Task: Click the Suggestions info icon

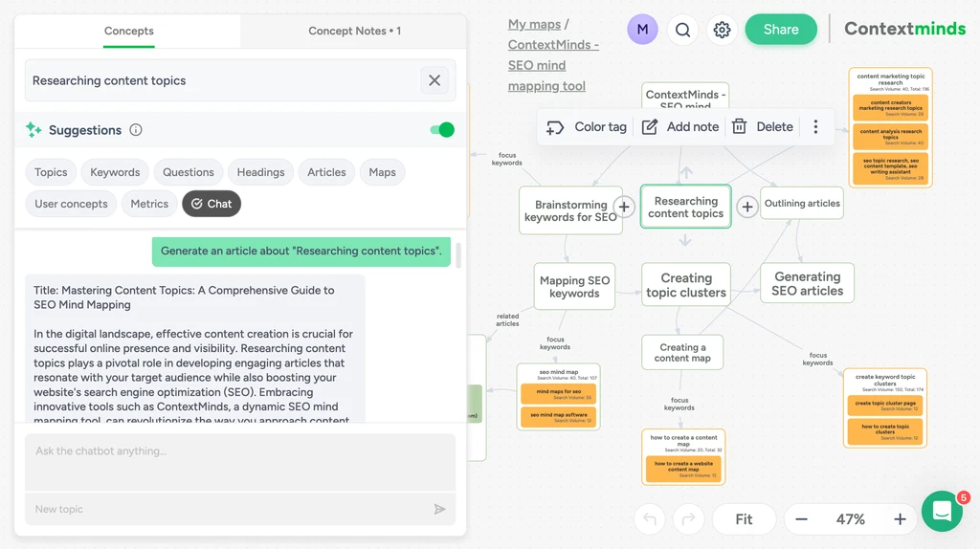Action: (x=136, y=130)
